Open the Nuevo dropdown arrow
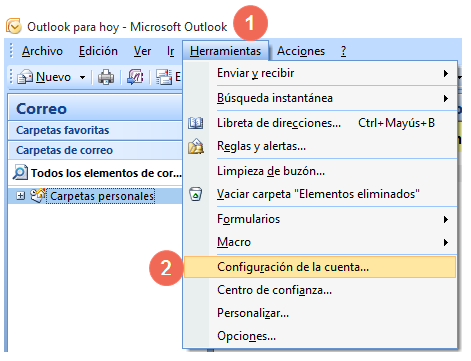471x361 pixels. click(82, 77)
